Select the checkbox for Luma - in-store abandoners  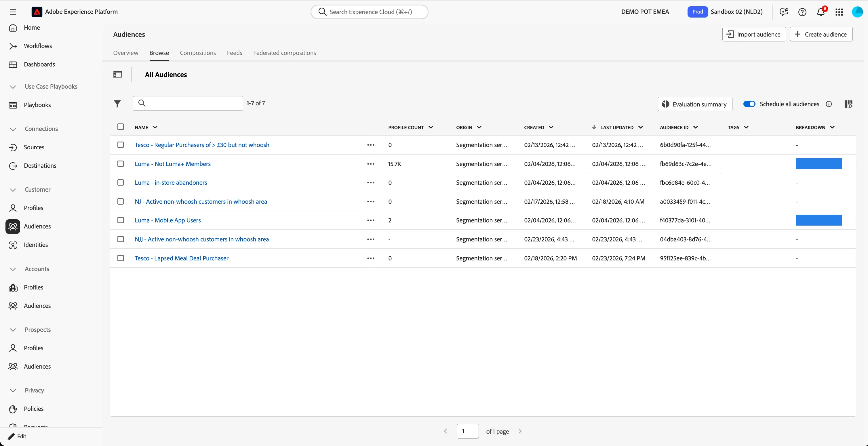click(121, 183)
